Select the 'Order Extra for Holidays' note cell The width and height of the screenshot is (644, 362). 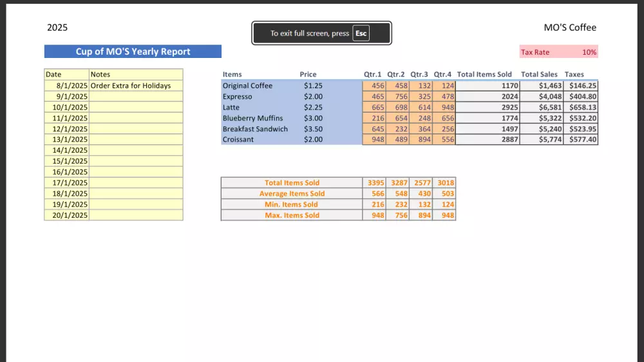pyautogui.click(x=136, y=86)
